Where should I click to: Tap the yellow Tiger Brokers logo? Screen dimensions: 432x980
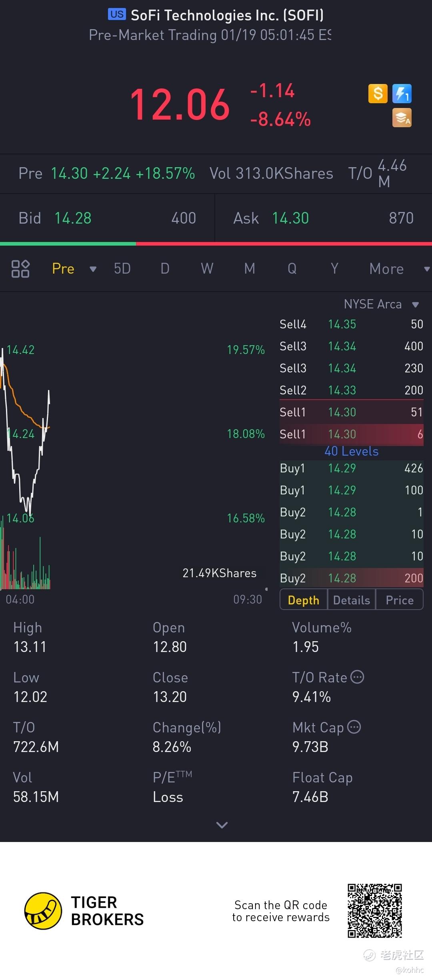coord(43,911)
